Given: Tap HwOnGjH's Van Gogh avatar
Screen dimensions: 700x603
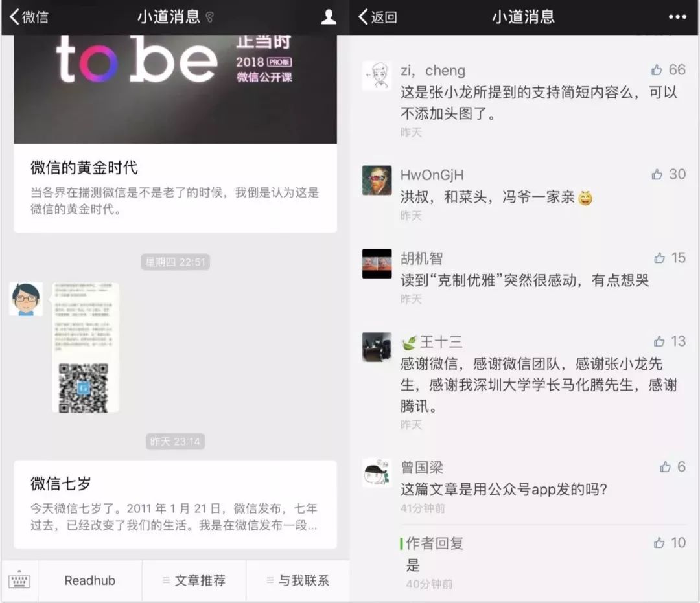Looking at the screenshot, I should tap(377, 180).
